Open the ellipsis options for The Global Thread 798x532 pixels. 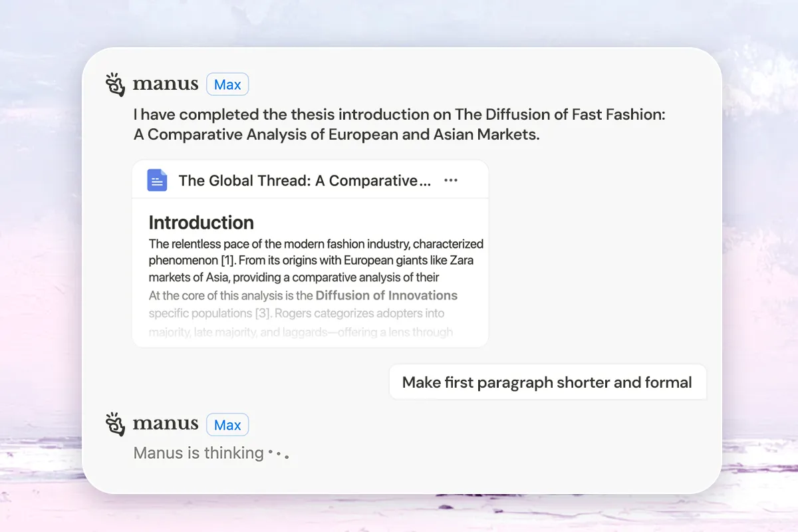point(451,180)
